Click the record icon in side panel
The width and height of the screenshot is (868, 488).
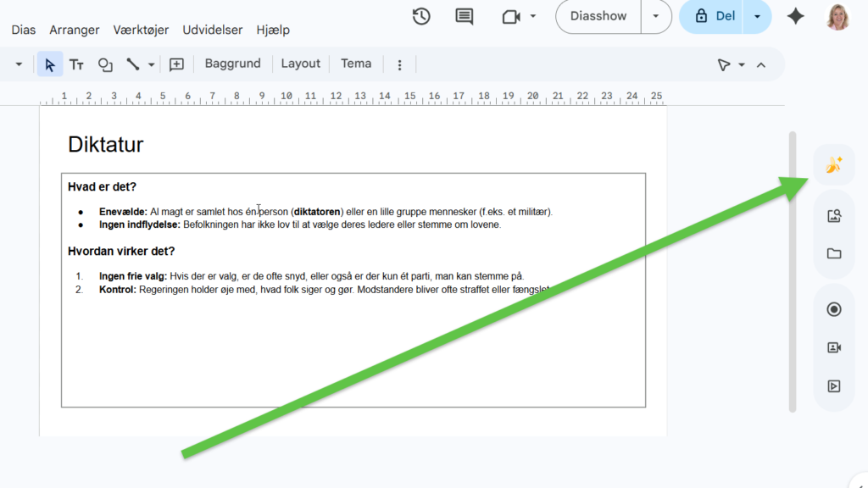[x=834, y=309]
